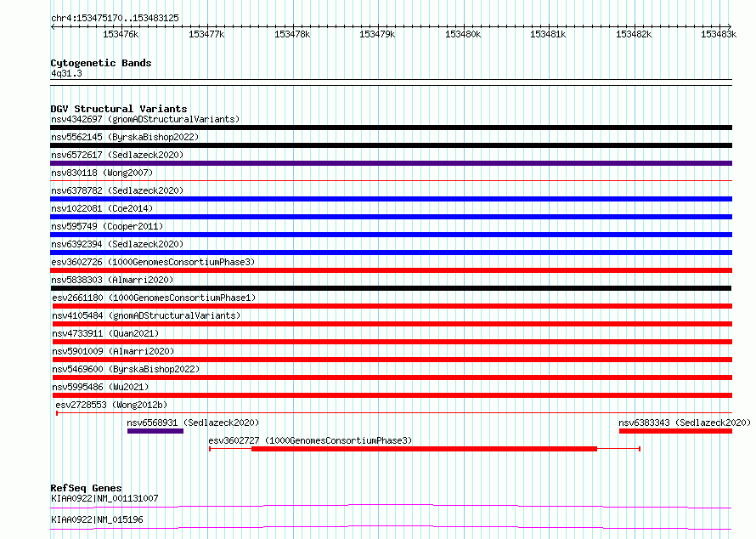Open the nsv6378782 Sedlazeck2020 label
This screenshot has width=756, height=539.
(x=117, y=190)
